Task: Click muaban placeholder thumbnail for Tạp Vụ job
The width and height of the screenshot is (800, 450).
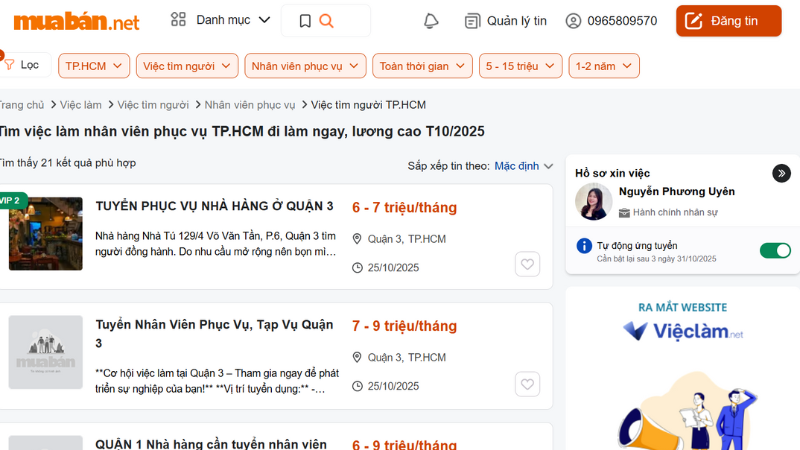Action: pos(45,352)
